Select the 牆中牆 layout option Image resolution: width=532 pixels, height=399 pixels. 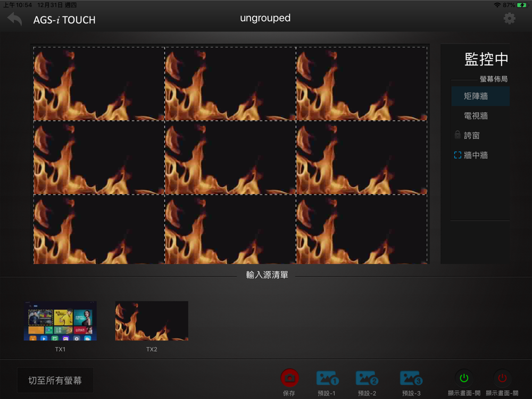pos(480,155)
